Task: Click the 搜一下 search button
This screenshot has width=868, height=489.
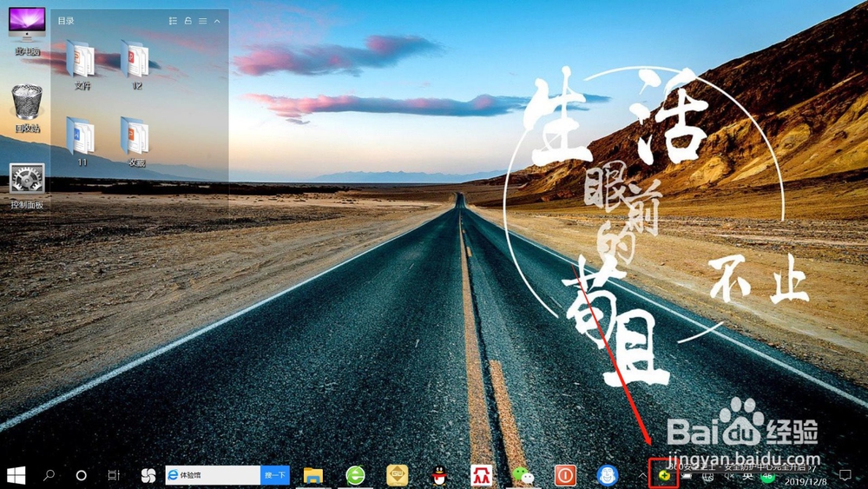Action: point(275,475)
